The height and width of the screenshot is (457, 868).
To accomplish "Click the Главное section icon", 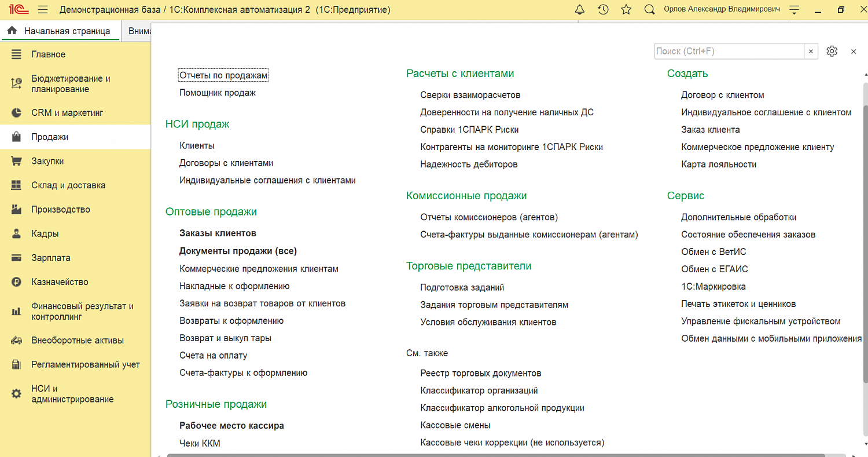I will pos(17,54).
